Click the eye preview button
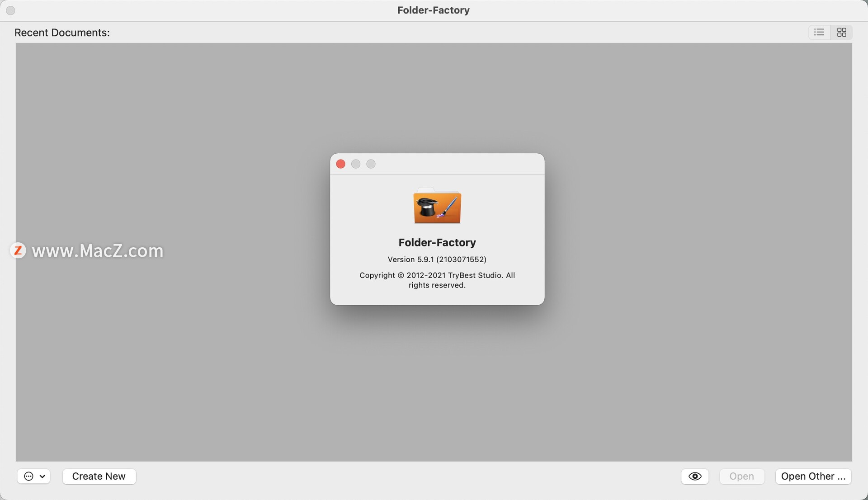Viewport: 868px width, 500px height. [695, 476]
